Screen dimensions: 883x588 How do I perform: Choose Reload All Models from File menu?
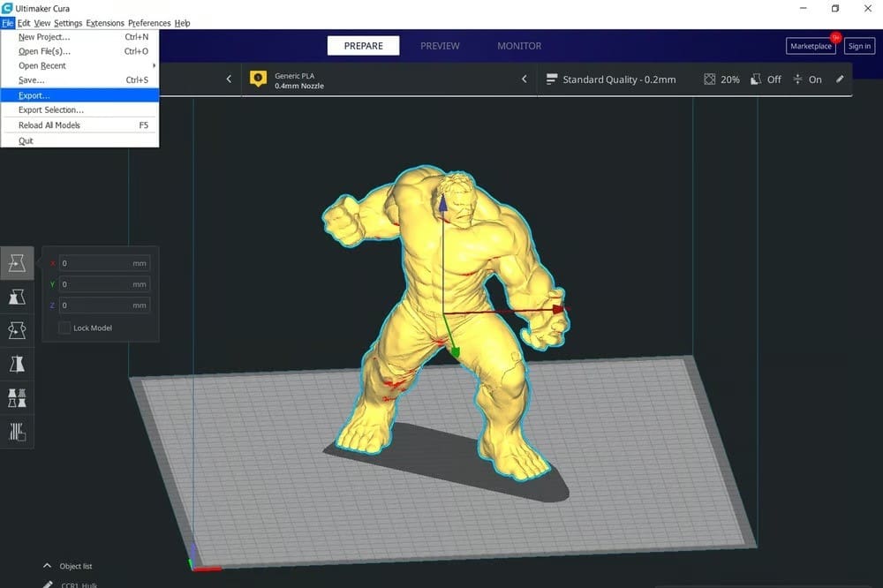[80, 125]
